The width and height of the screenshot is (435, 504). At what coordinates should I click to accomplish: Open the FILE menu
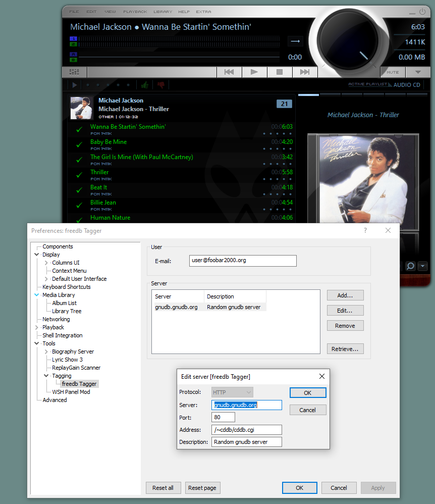coord(74,12)
